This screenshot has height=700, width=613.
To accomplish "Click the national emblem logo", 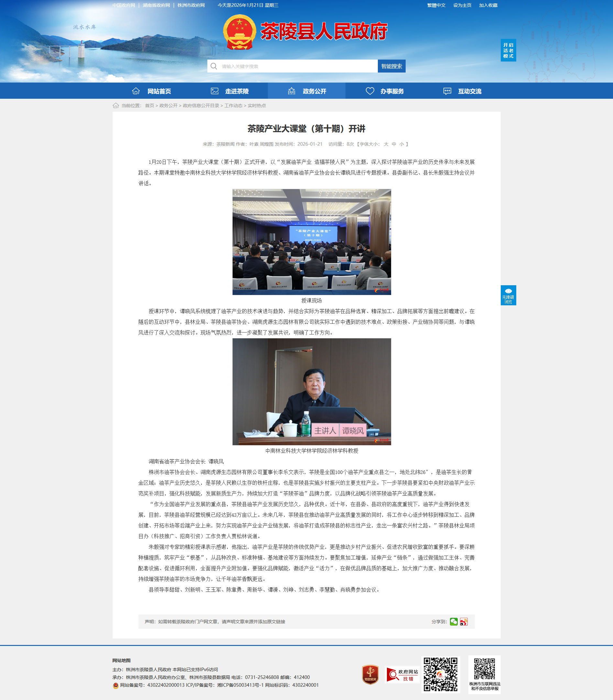I will click(239, 32).
